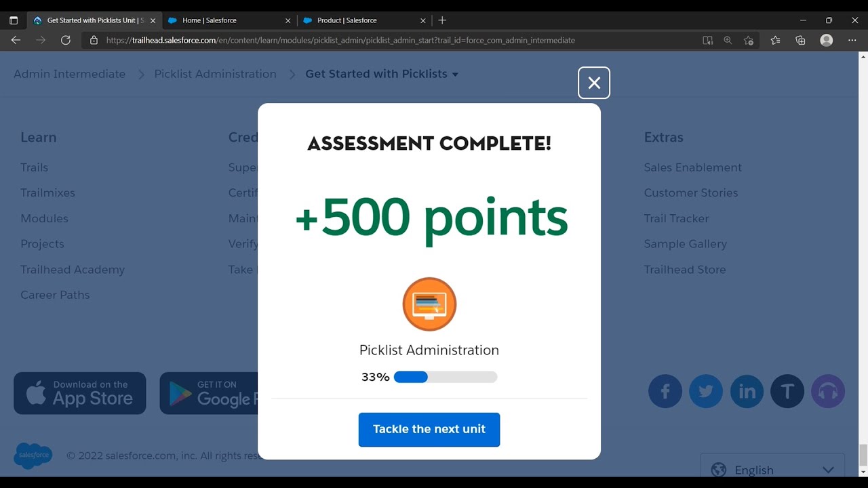Go to Admin Intermediate breadcrumb

click(x=70, y=74)
